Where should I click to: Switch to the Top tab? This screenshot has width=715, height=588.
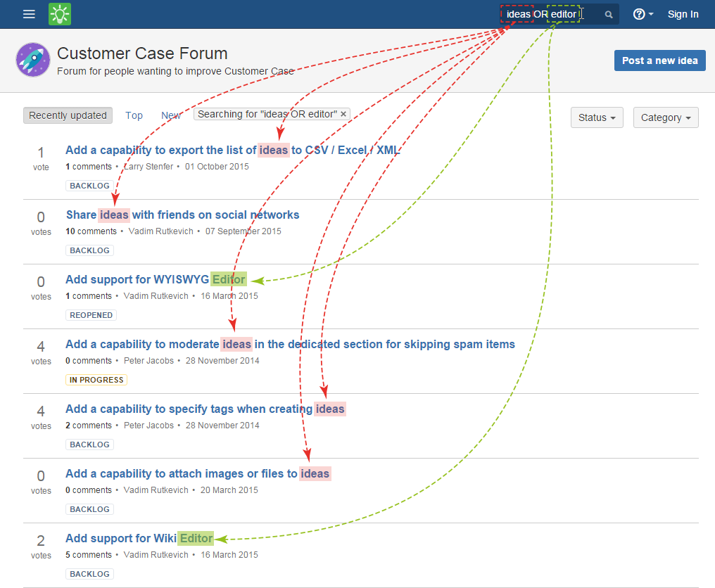coord(134,115)
